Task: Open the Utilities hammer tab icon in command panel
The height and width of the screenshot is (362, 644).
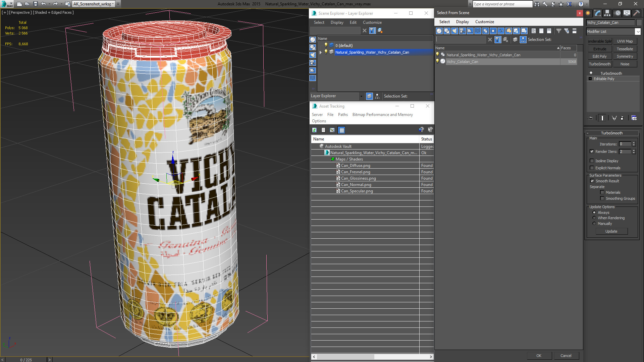Action: click(x=636, y=13)
